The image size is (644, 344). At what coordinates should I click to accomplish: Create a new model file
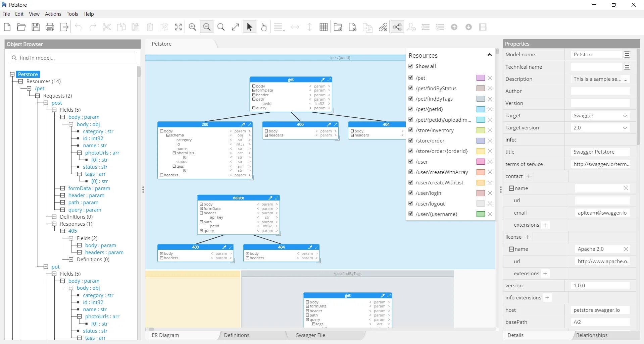7,27
